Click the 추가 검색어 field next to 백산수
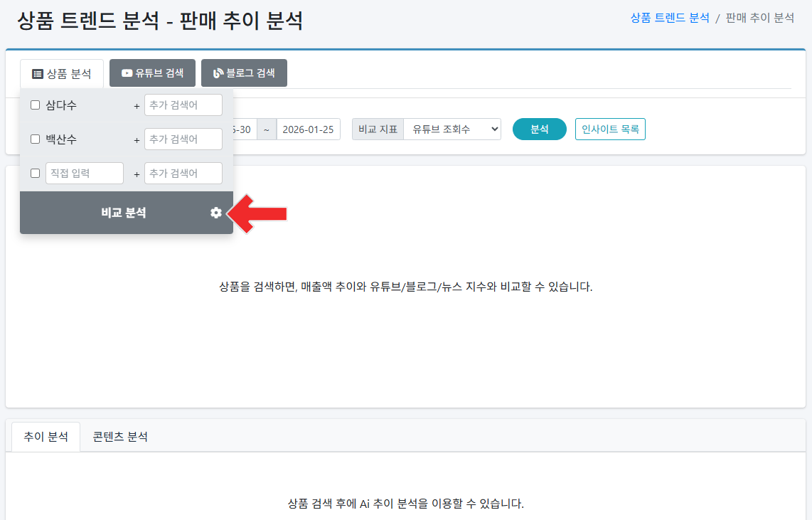The height and width of the screenshot is (520, 812). [x=182, y=139]
